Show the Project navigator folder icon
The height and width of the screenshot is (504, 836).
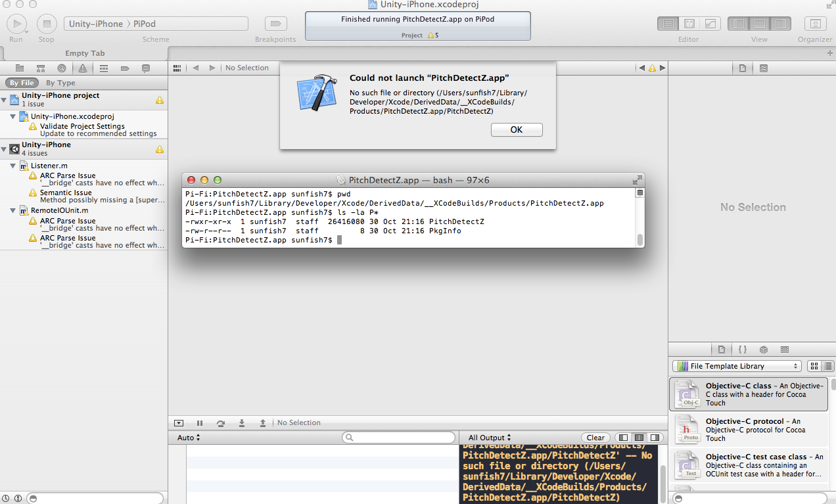20,68
